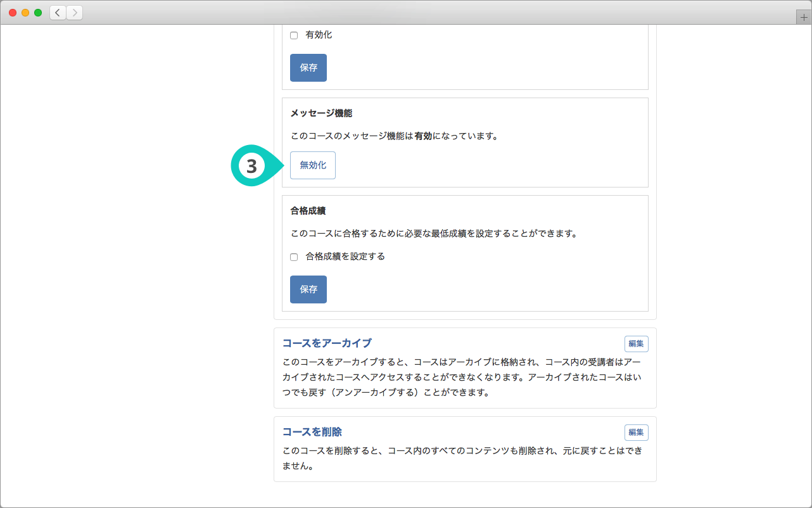Click the メッセージ機能 section heading
Image resolution: width=812 pixels, height=508 pixels.
pos(321,113)
